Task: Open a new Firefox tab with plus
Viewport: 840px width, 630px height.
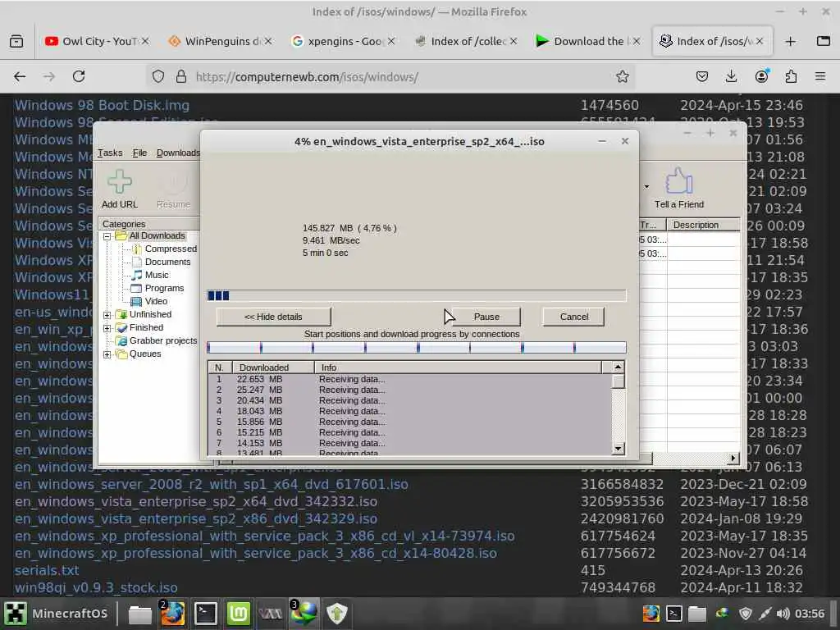Action: pos(790,41)
